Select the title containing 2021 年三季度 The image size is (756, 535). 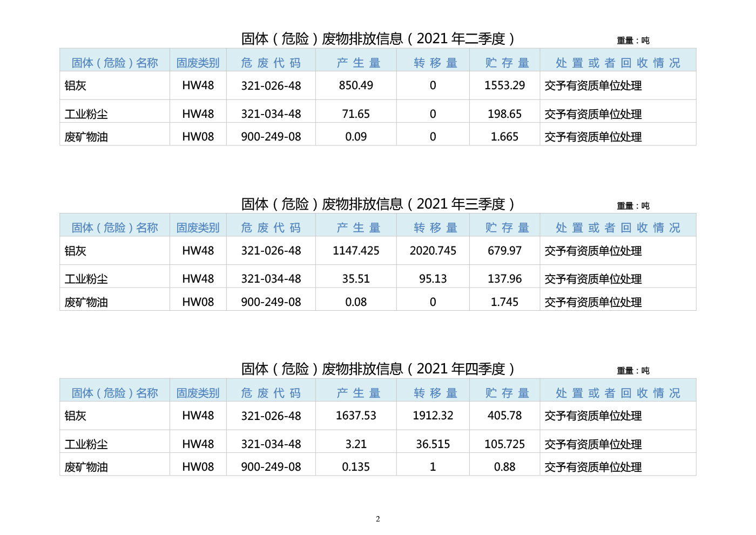tap(377, 204)
